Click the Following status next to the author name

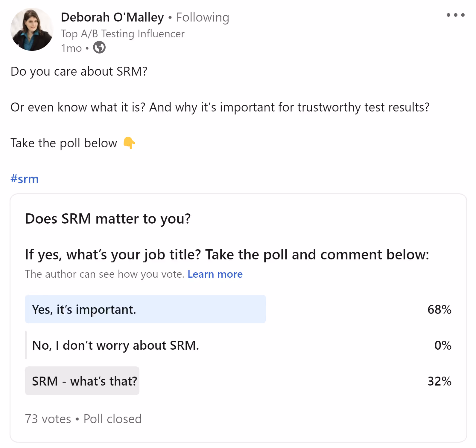[203, 17]
